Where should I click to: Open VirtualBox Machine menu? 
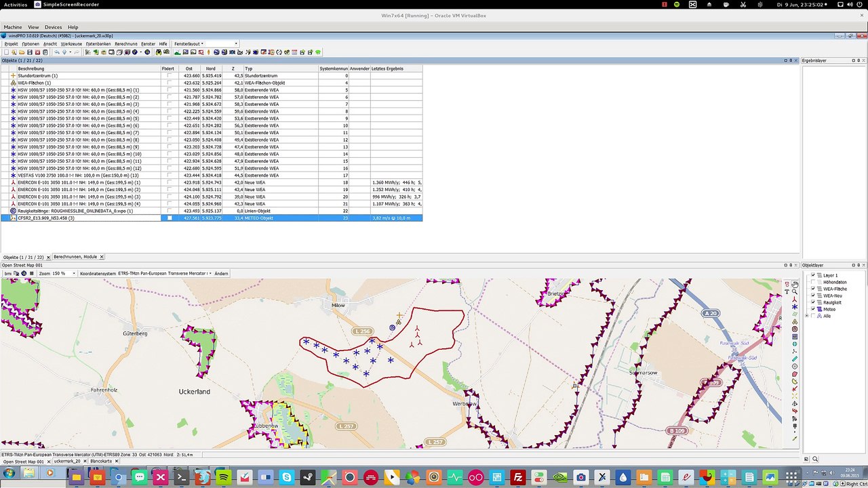pos(13,27)
